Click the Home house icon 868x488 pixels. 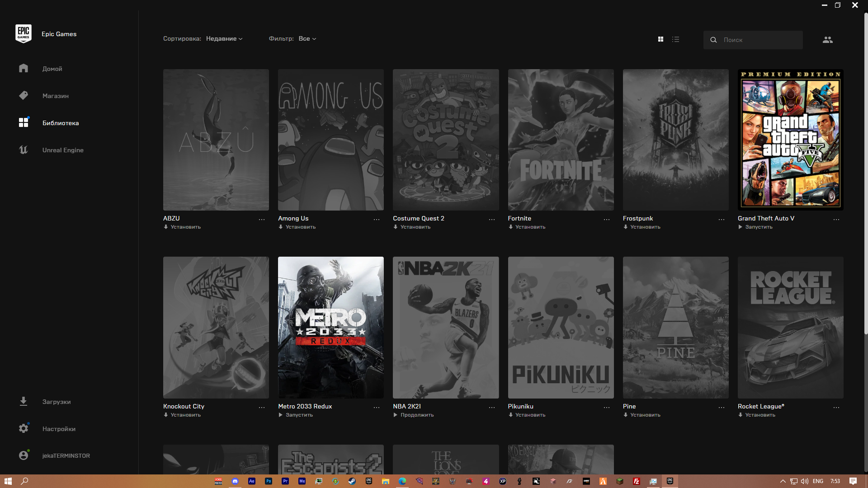(x=24, y=68)
